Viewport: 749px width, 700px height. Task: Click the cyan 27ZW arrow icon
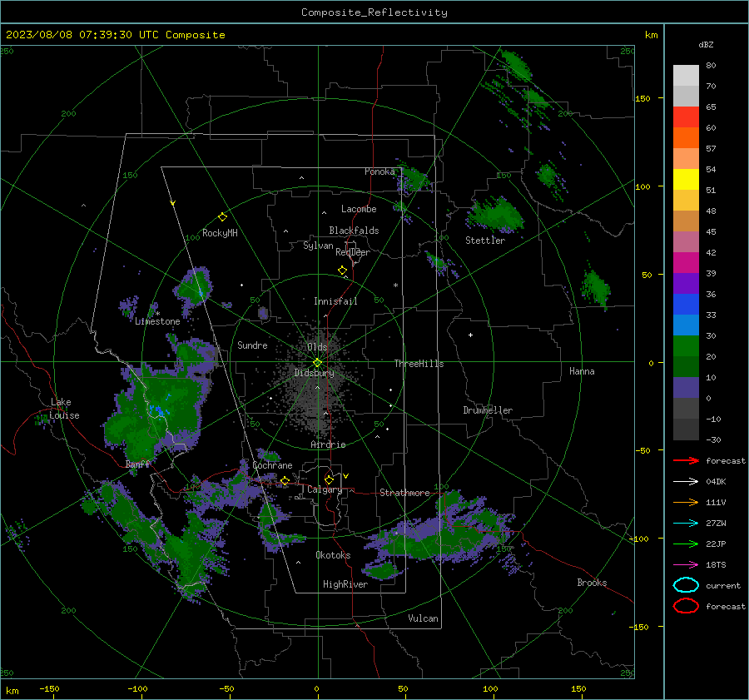tap(686, 524)
